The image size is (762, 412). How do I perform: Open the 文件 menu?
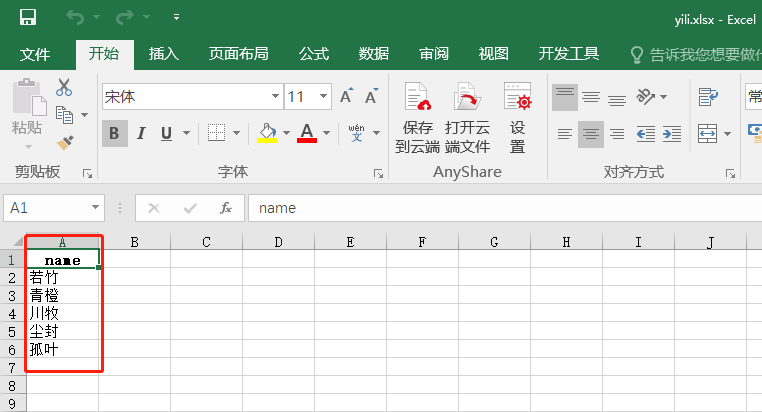[35, 54]
